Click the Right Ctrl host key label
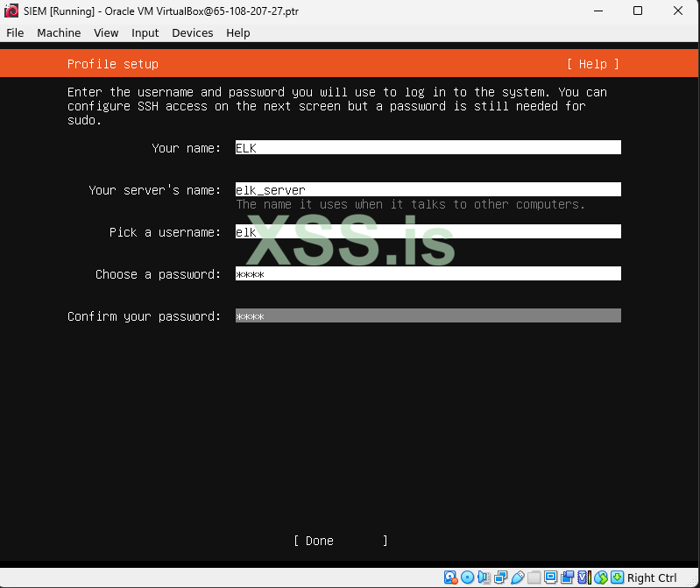Screen dimensions: 700x588 tap(652, 577)
